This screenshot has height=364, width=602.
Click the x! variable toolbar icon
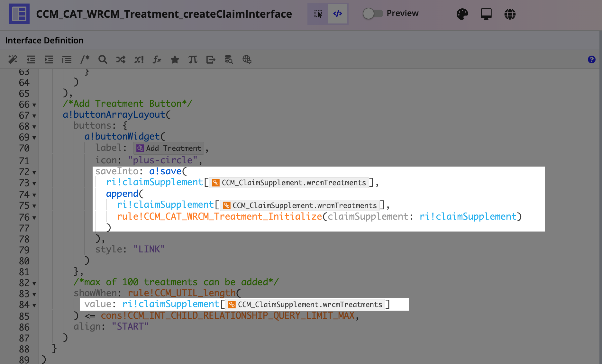tap(139, 59)
